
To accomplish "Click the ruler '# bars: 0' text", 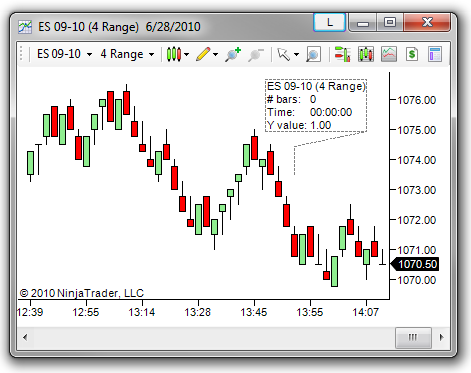I will (x=292, y=99).
